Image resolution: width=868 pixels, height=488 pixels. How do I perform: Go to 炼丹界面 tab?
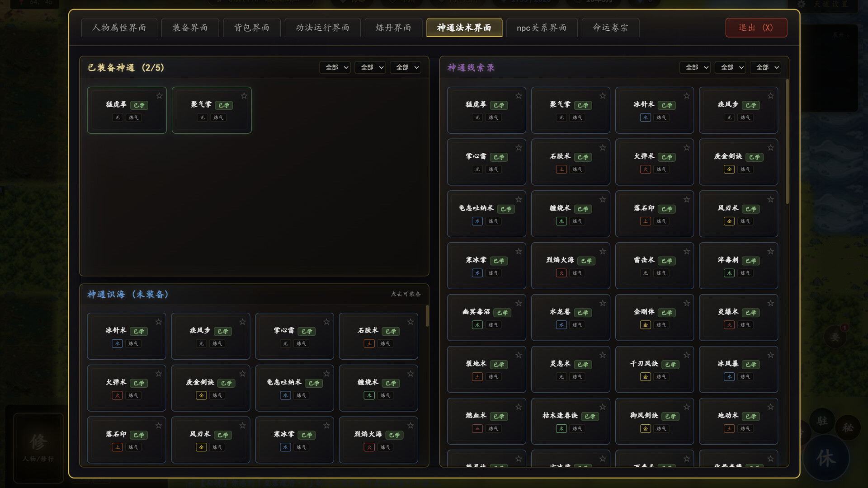click(x=394, y=28)
